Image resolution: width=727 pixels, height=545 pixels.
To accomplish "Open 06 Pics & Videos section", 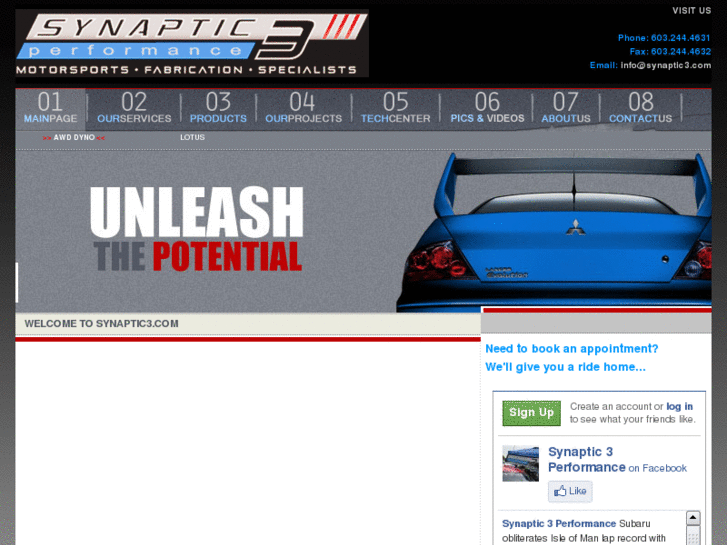I will coord(487,108).
